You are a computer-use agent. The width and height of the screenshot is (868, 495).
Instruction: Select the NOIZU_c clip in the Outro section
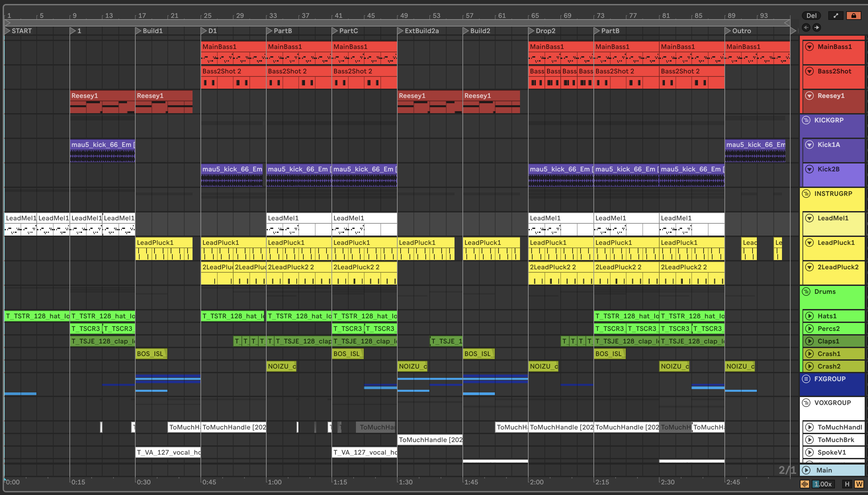click(x=740, y=366)
